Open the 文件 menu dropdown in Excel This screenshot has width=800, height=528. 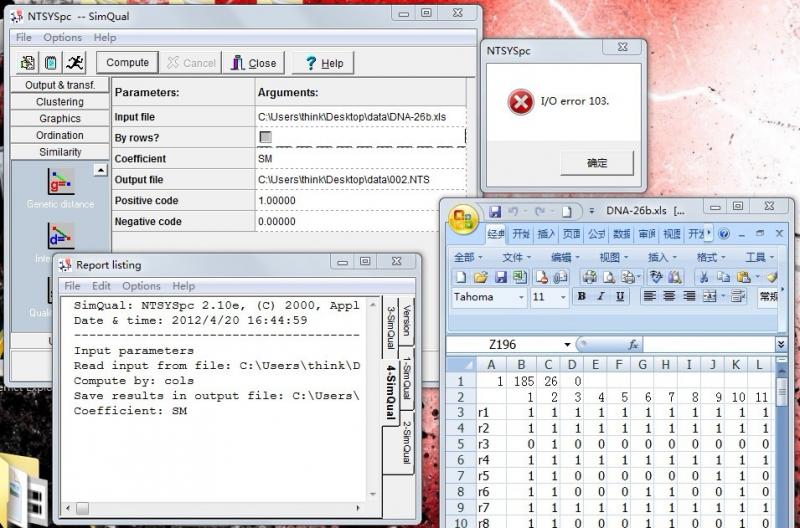coord(517,257)
